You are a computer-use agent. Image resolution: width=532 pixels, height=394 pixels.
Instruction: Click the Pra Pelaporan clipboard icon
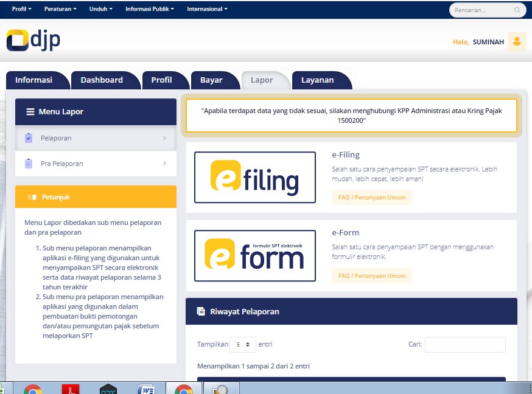29,164
